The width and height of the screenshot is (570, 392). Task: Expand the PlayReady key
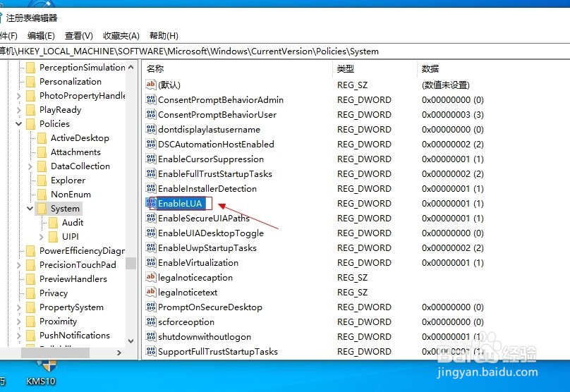pyautogui.click(x=19, y=110)
